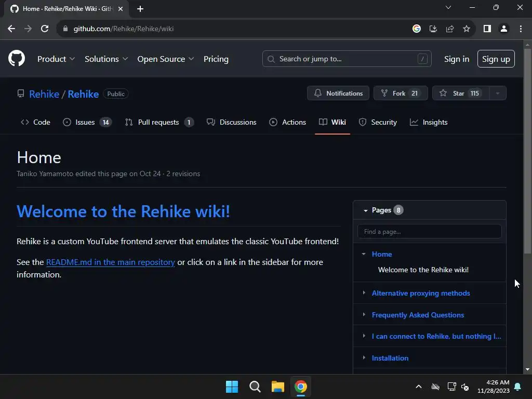Click Chrome icon in taskbar
Image resolution: width=532 pixels, height=399 pixels.
301,387
